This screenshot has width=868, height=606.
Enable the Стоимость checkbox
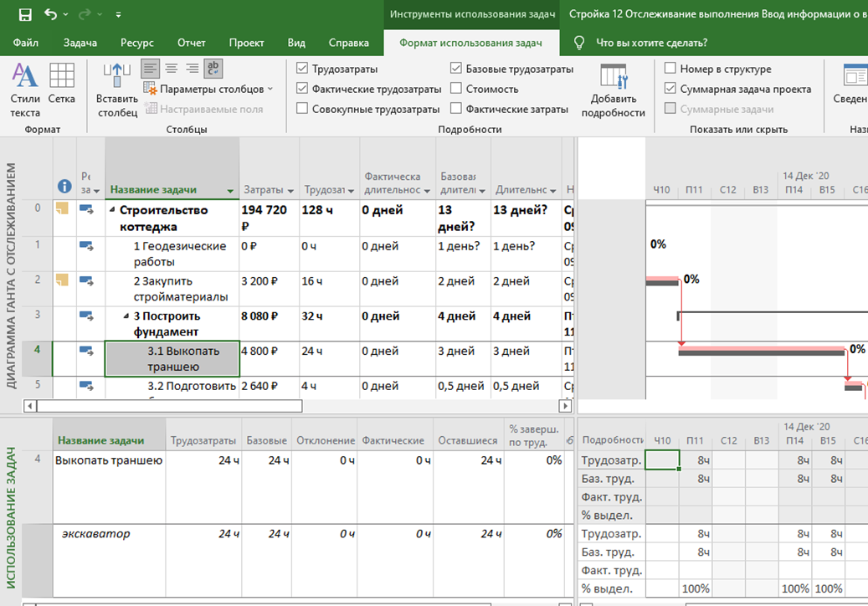coord(456,89)
